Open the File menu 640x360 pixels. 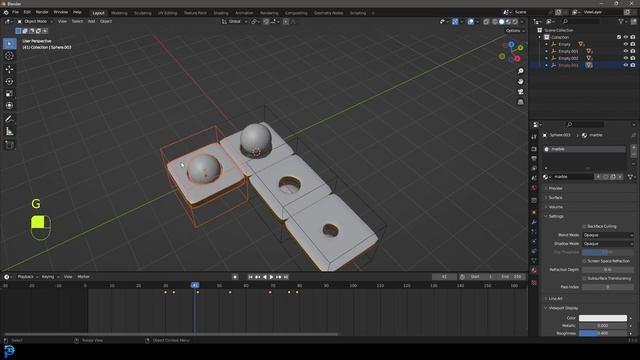pos(16,12)
